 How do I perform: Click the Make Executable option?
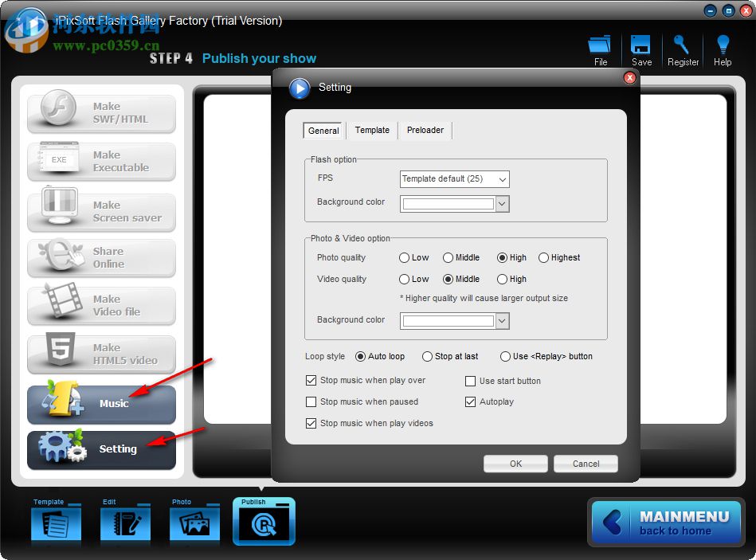click(x=101, y=162)
